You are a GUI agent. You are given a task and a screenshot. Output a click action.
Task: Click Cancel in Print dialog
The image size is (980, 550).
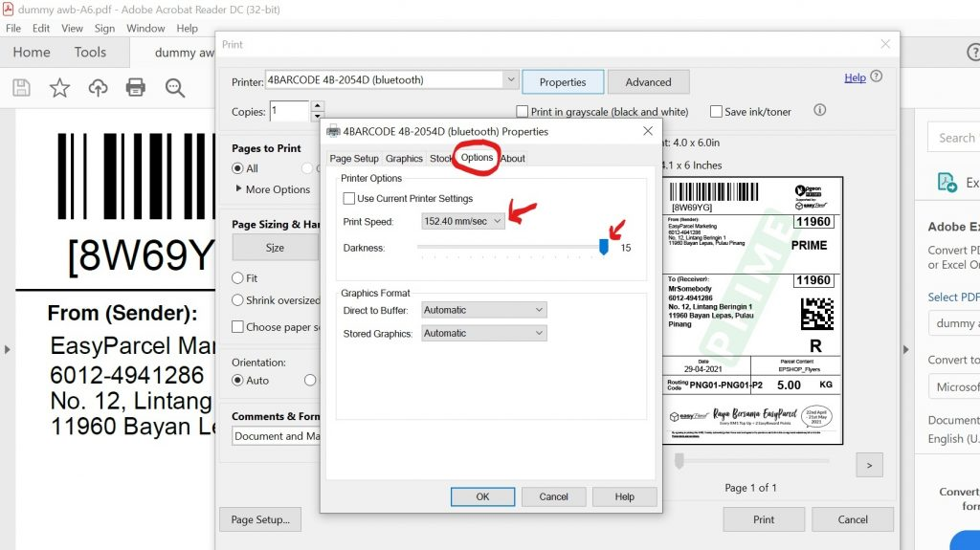pos(853,519)
